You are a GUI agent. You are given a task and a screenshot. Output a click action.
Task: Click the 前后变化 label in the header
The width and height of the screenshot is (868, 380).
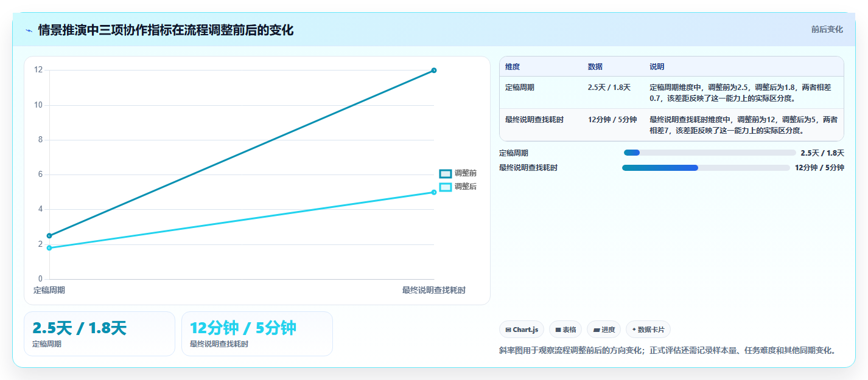[827, 29]
